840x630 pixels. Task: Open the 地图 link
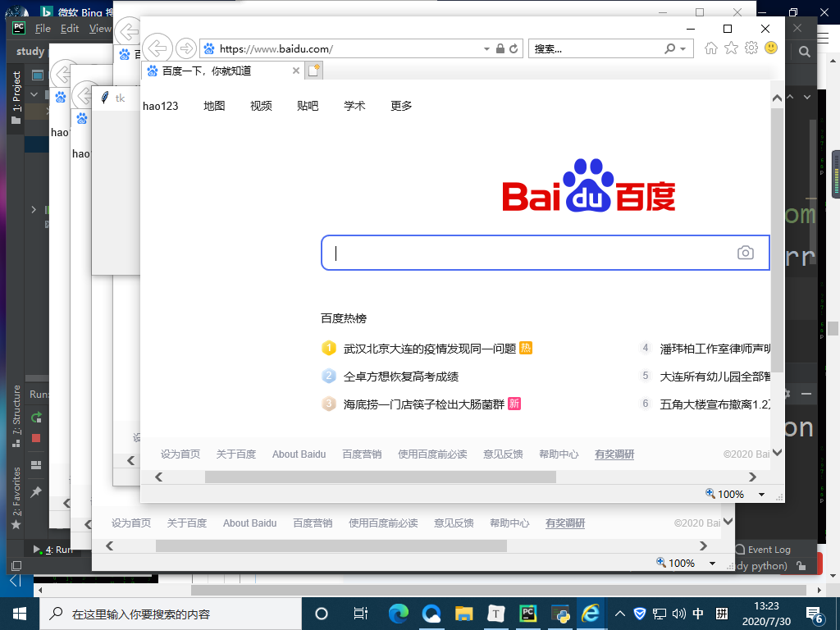214,106
